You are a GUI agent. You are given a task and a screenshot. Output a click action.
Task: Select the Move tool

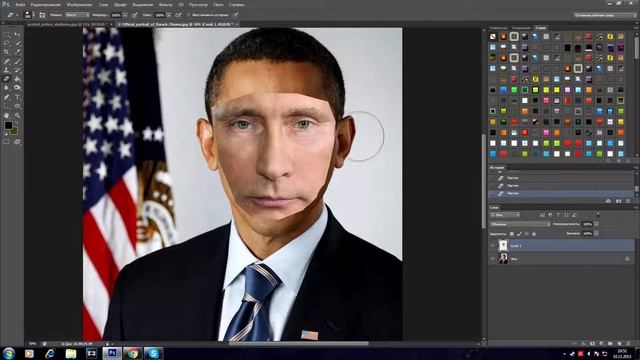pos(17,35)
